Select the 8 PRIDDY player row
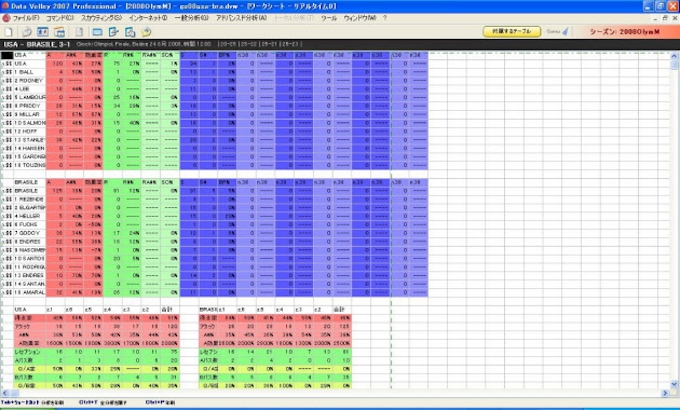Screen dimensions: 680x410 point(26,104)
